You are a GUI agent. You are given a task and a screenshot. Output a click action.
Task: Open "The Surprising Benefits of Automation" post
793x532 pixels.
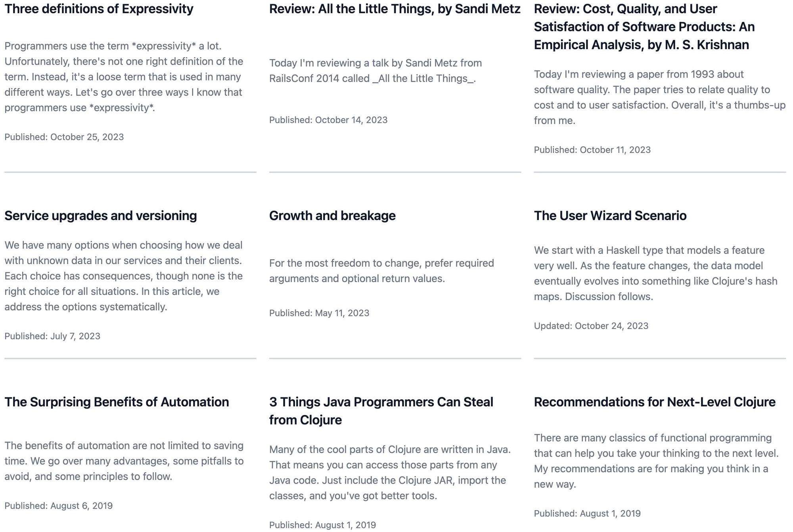coord(117,402)
